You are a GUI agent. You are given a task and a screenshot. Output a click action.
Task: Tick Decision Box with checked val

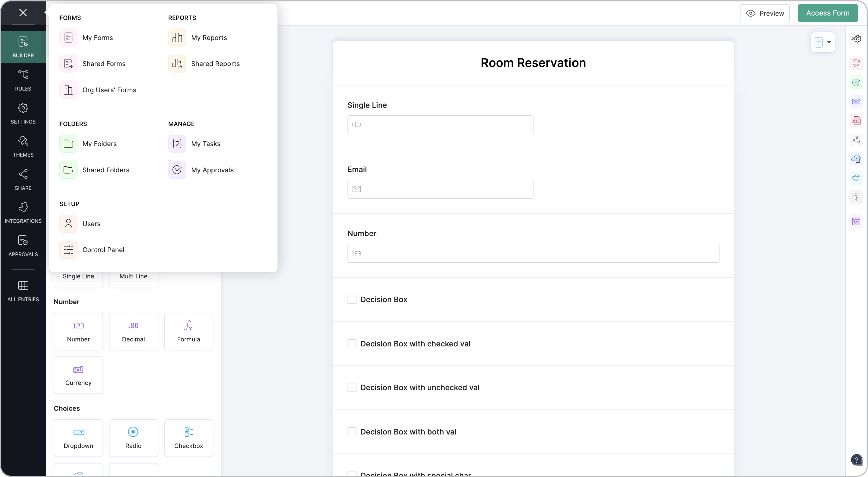click(352, 343)
